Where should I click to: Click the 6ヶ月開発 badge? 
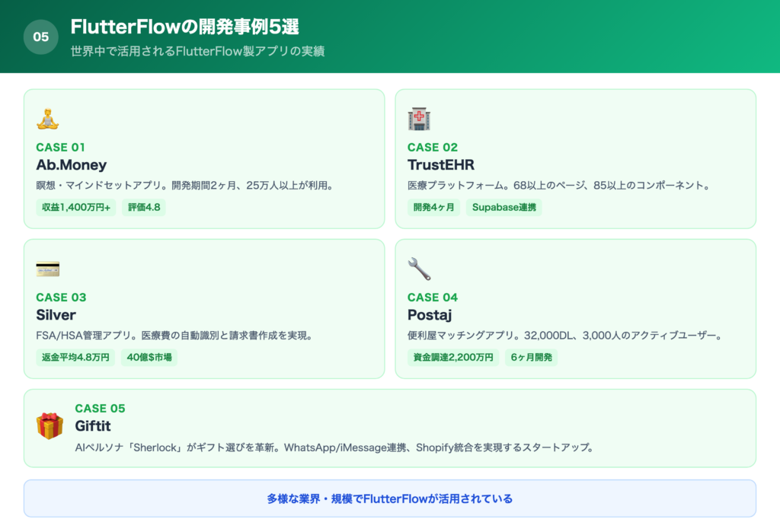[531, 357]
